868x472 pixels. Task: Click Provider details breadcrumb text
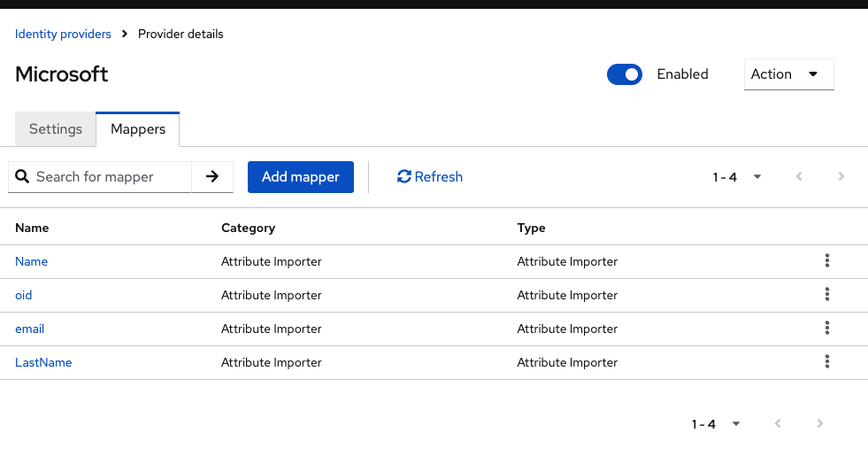(x=181, y=34)
